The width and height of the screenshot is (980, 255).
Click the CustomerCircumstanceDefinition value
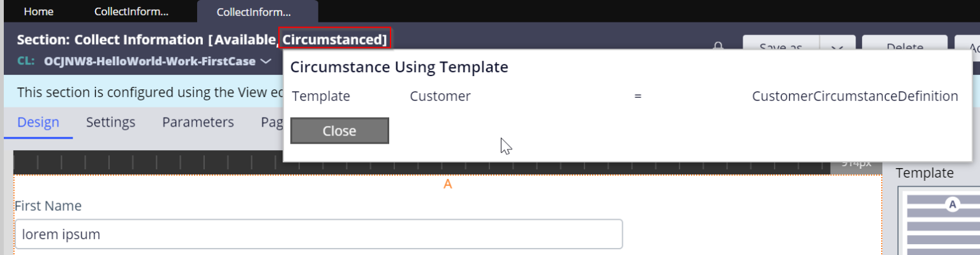(x=855, y=97)
